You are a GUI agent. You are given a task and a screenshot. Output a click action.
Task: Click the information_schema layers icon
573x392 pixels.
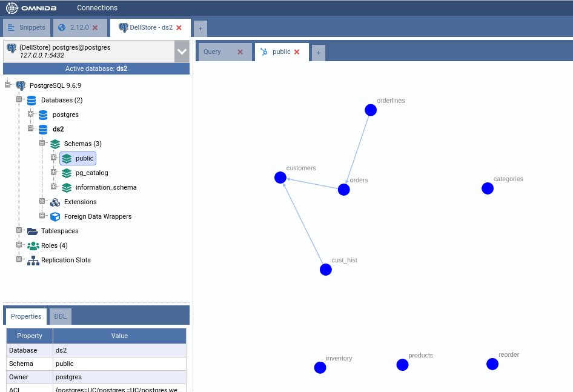click(x=67, y=188)
